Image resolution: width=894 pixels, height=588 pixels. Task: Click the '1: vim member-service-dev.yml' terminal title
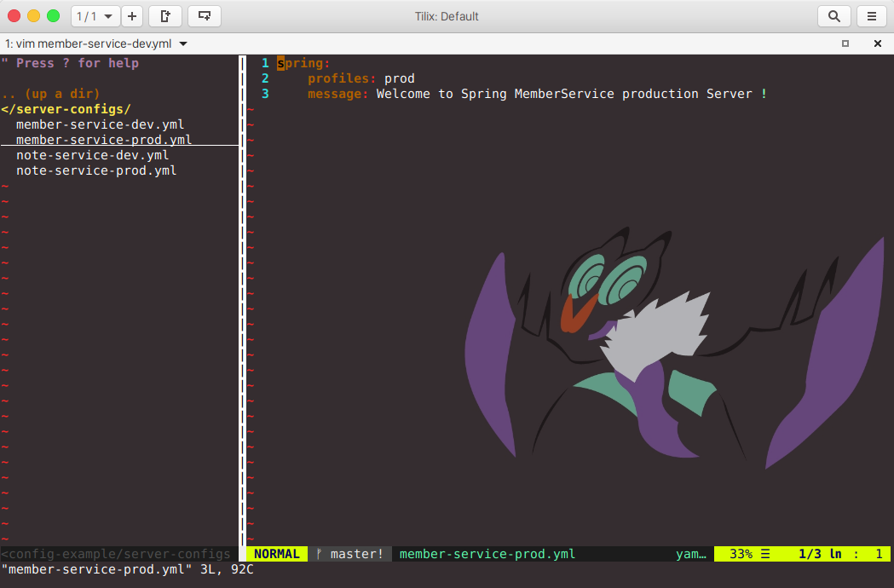tap(89, 44)
